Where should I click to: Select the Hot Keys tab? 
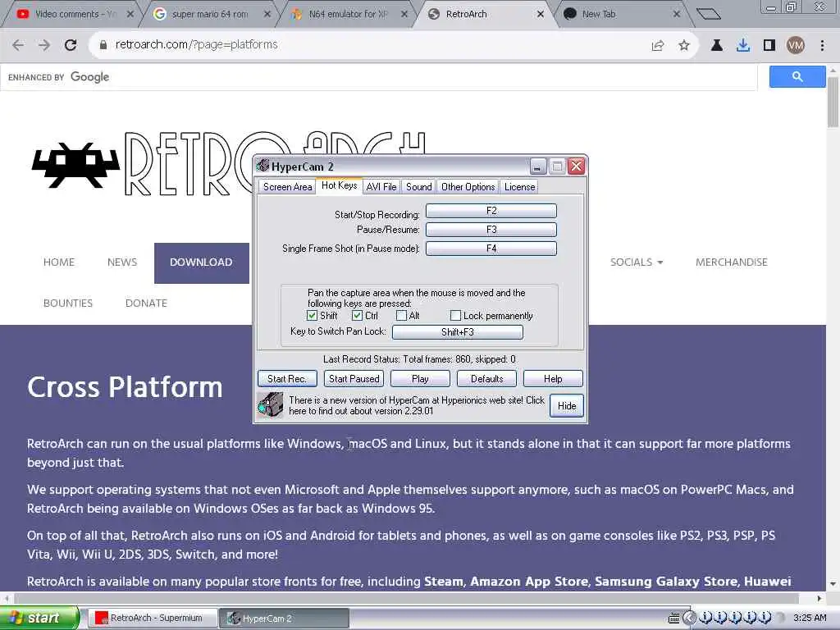(339, 185)
